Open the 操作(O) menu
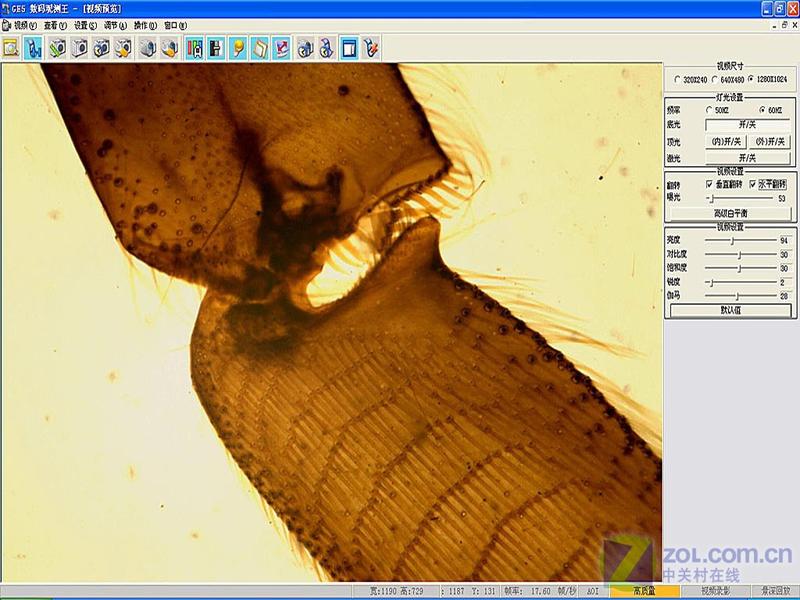The width and height of the screenshot is (800, 600). coord(145,26)
